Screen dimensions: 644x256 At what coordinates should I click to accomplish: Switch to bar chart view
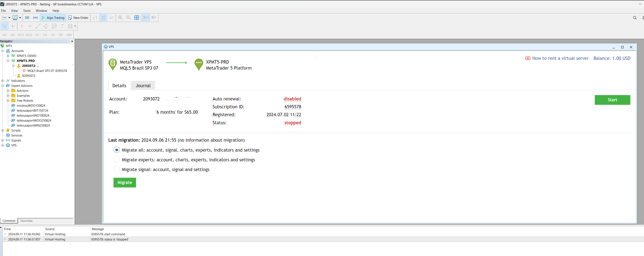click(95, 18)
